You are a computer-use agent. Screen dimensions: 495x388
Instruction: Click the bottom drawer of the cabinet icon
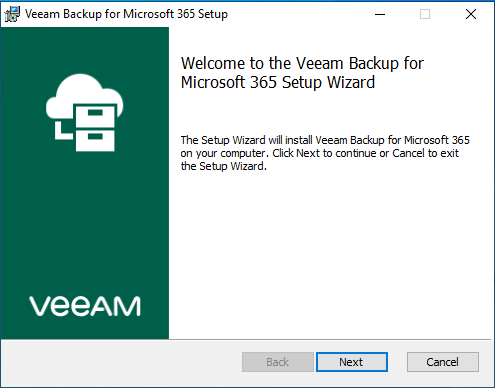click(x=95, y=140)
